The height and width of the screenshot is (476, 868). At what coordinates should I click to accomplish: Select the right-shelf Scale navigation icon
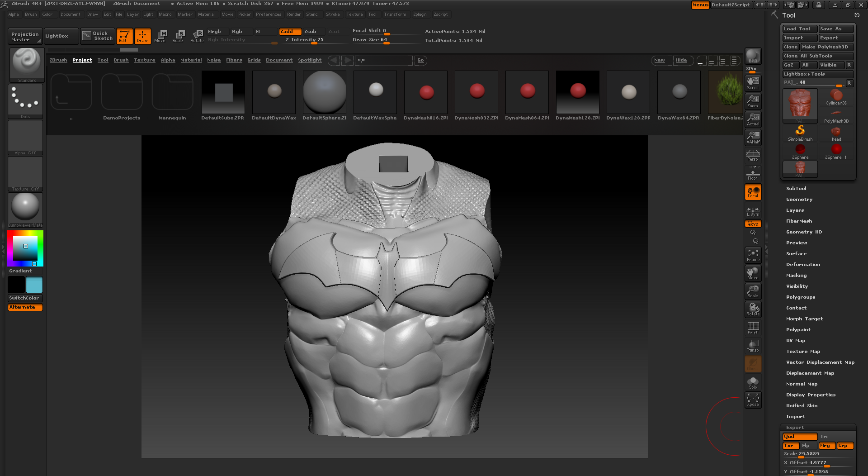click(753, 291)
